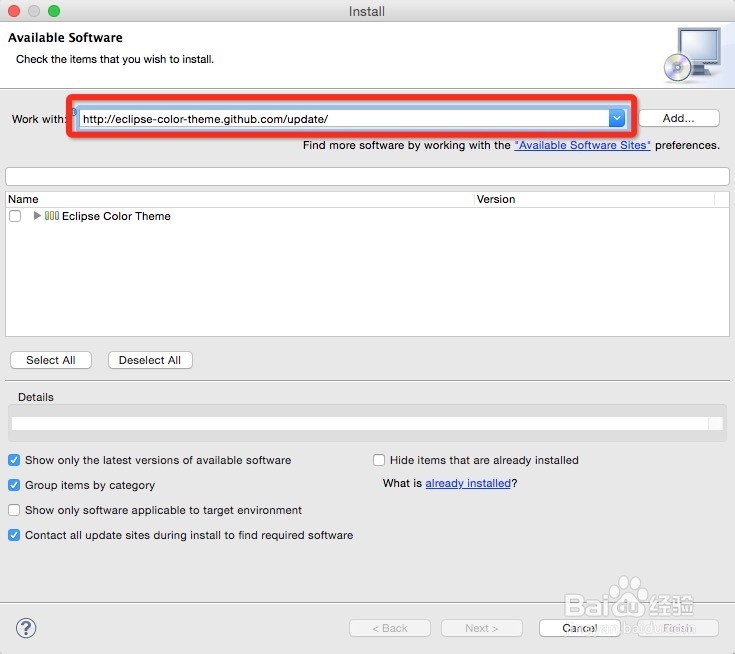Click the green maximize window button
This screenshot has height=654, width=735.
(54, 11)
